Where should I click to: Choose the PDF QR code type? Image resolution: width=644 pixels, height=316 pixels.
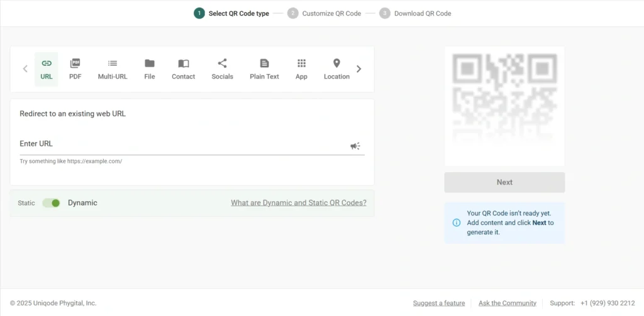(75, 69)
